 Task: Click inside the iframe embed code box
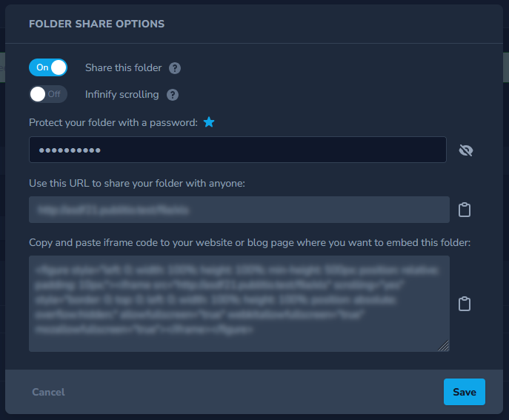[x=239, y=304]
